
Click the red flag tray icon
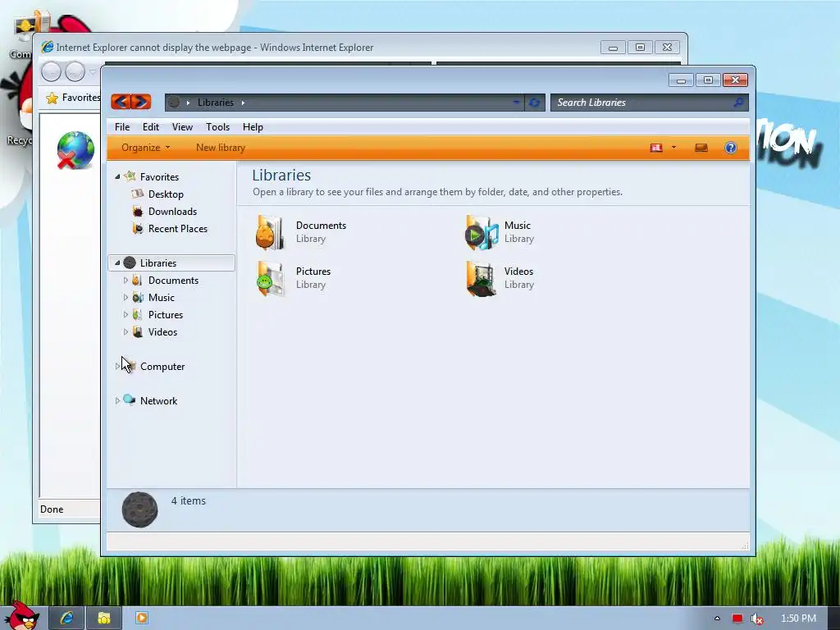[737, 619]
